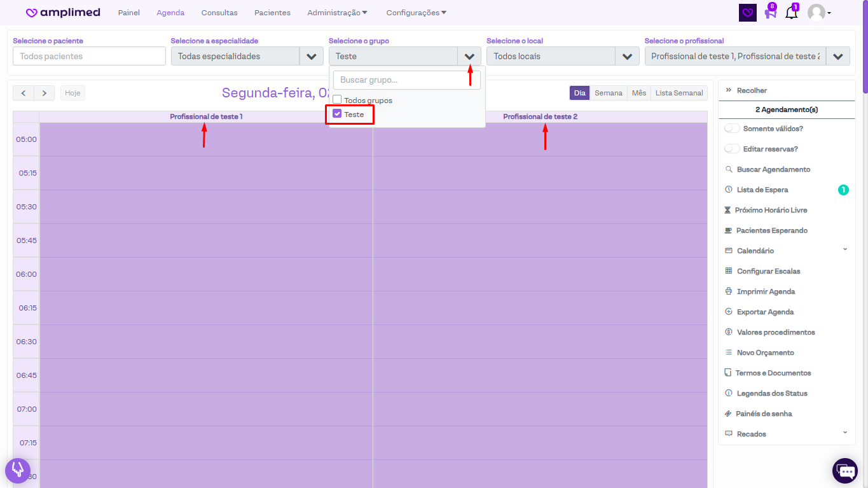Open the specialty dropdown arrow
Viewport: 868px width, 488px height.
[x=311, y=56]
